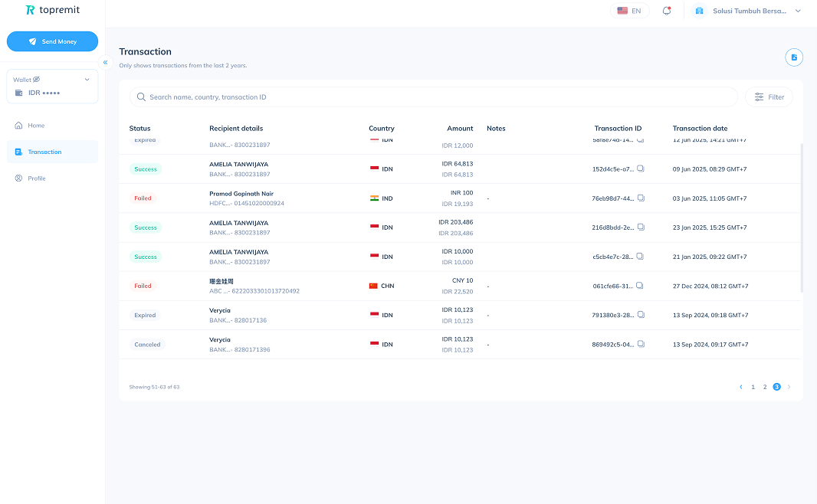Click the Topremit logo
The width and height of the screenshot is (817, 504).
(53, 10)
